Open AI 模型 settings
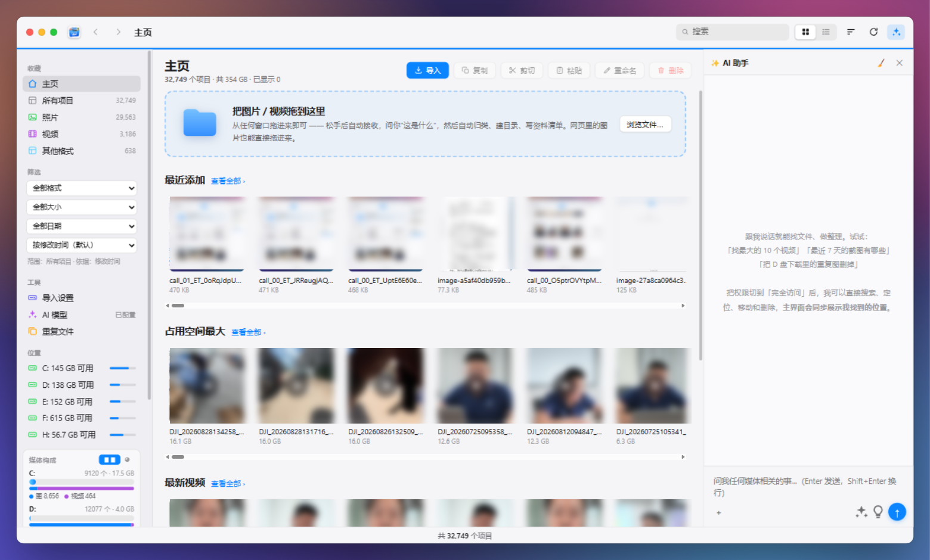 82,315
